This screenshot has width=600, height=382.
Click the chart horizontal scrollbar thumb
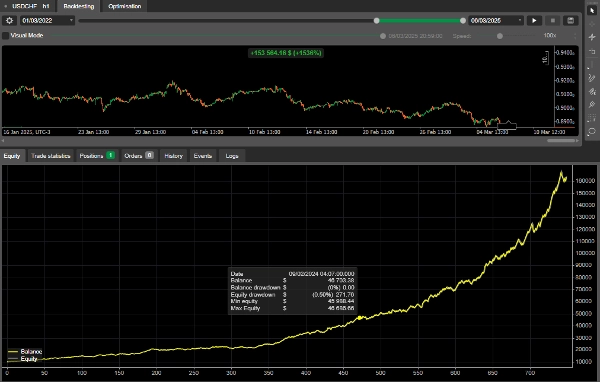pyautogui.click(x=561, y=140)
